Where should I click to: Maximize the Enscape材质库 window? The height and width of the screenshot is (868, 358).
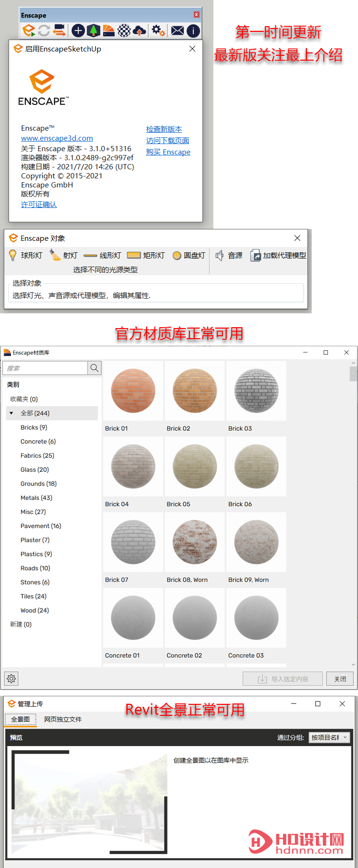pyautogui.click(x=326, y=352)
